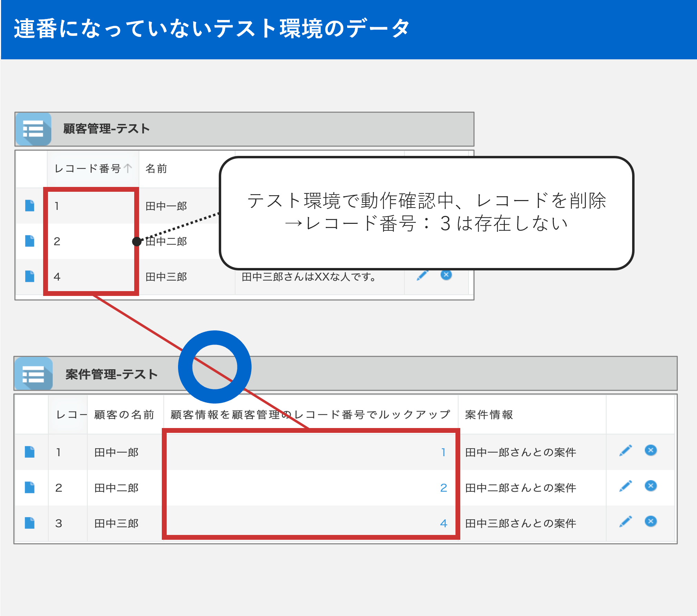Click 顧客管理-テスト app title
Screen dimensions: 697x616
(106, 129)
